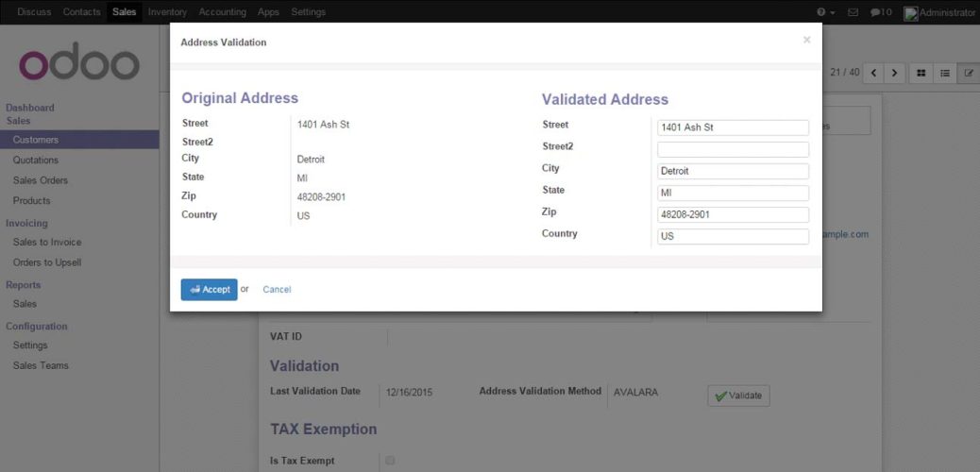Select Customers in the sidebar

point(79,140)
